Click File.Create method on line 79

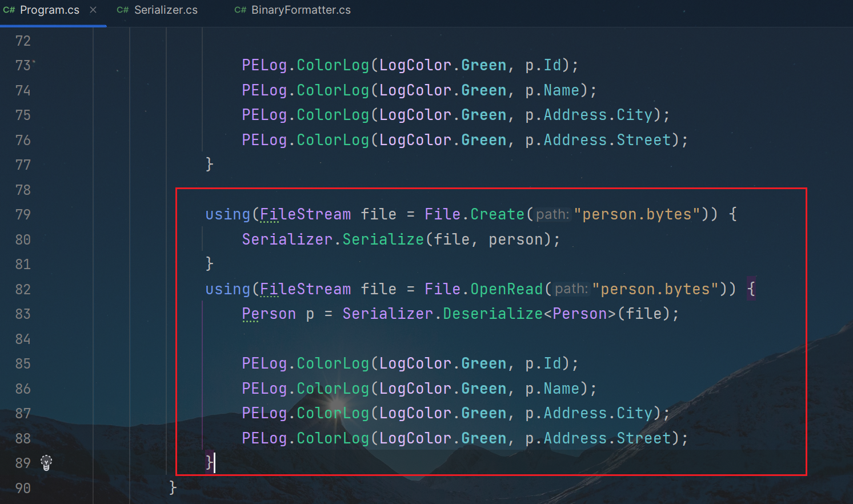coord(474,214)
